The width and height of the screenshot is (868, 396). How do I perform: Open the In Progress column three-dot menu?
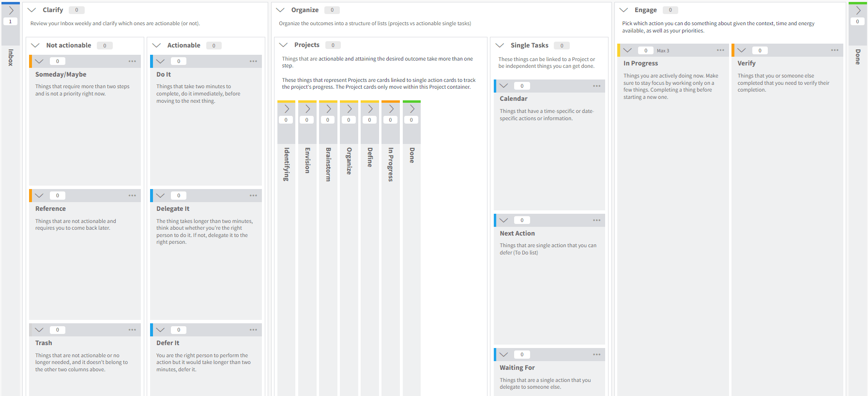click(x=720, y=50)
